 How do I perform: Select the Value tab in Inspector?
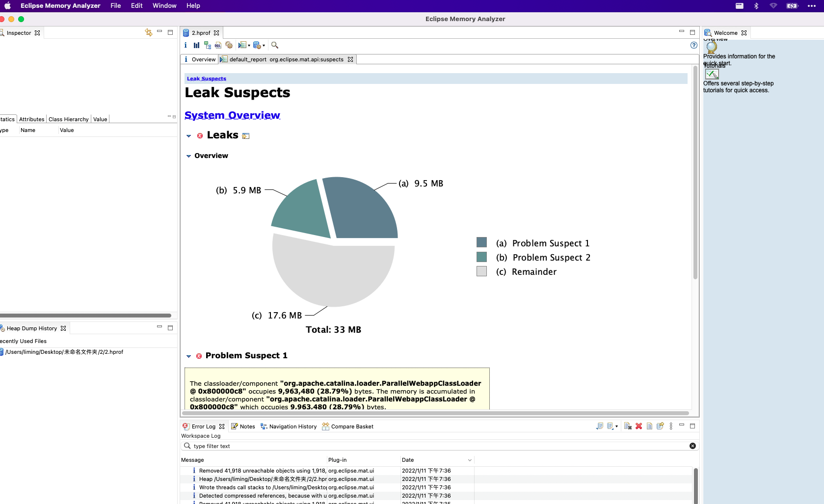[x=100, y=119]
